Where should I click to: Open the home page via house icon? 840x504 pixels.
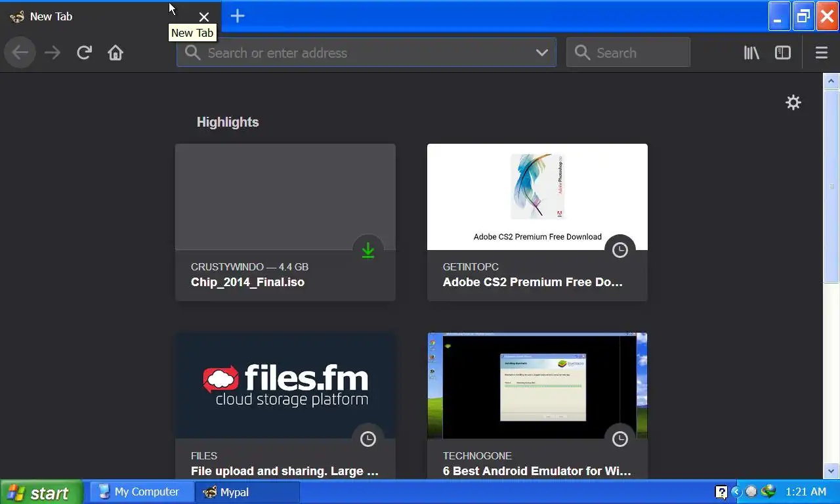coord(115,52)
